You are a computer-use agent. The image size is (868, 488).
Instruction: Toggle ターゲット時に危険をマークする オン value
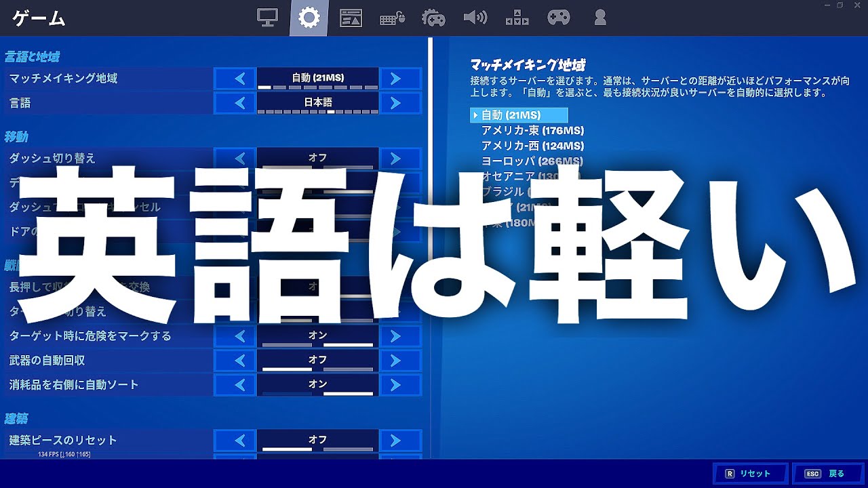coord(318,336)
